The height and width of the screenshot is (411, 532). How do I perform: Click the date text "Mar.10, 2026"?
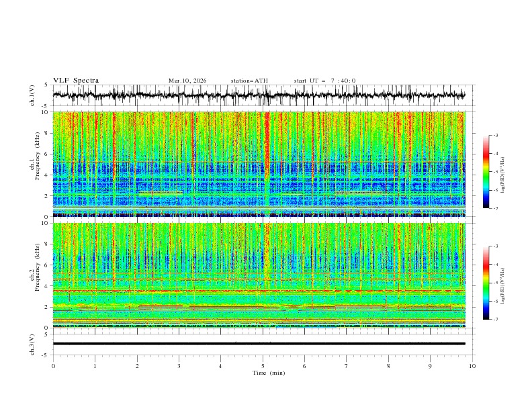pos(187,81)
